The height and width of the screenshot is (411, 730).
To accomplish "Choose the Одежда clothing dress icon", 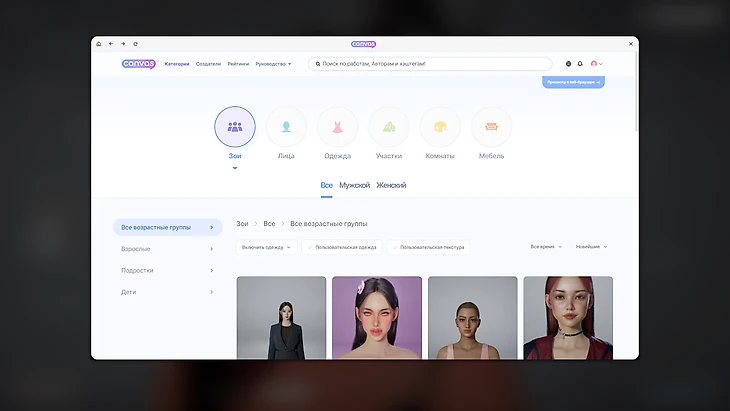I will click(x=337, y=127).
